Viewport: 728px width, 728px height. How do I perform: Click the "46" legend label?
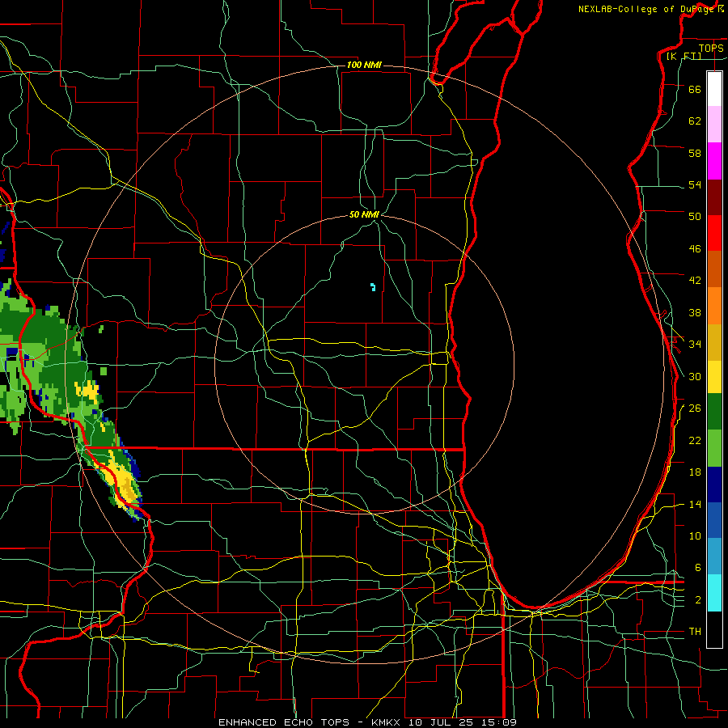pyautogui.click(x=695, y=249)
